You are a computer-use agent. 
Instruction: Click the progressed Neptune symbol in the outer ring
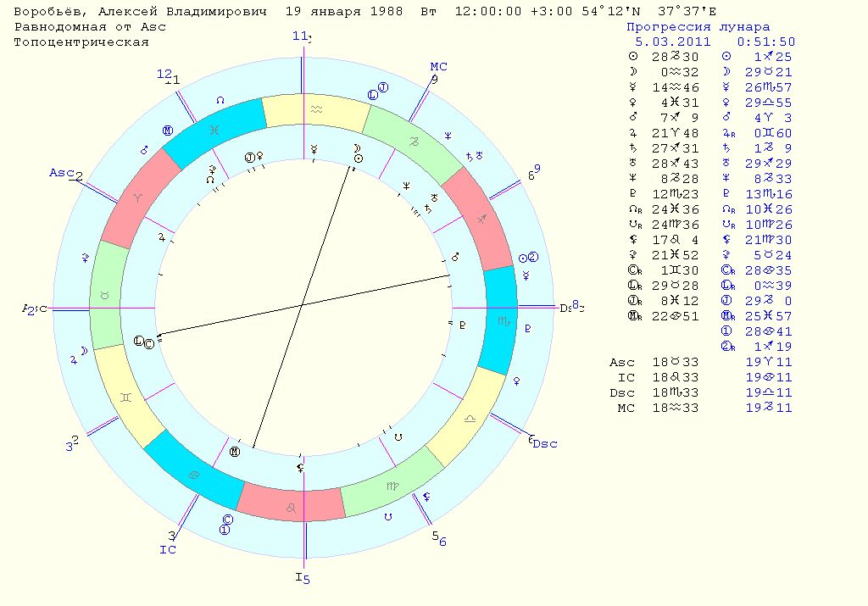click(448, 136)
